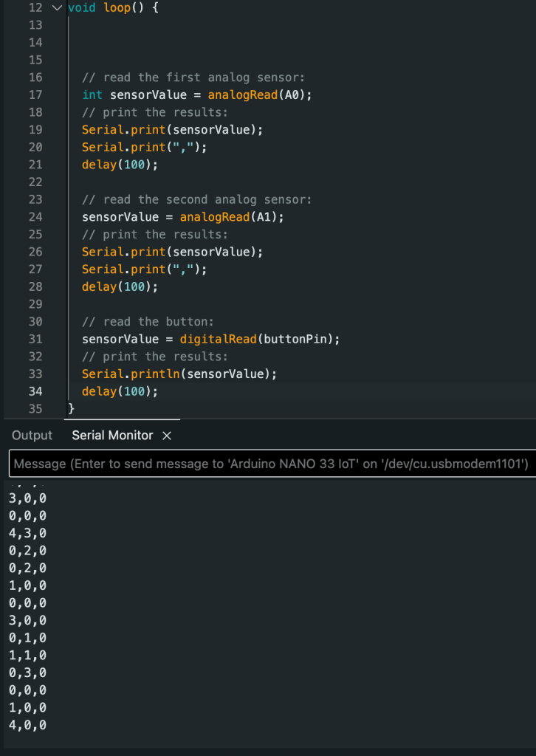Close the Serial Monitor panel tab
The width and height of the screenshot is (536, 756).
[167, 436]
